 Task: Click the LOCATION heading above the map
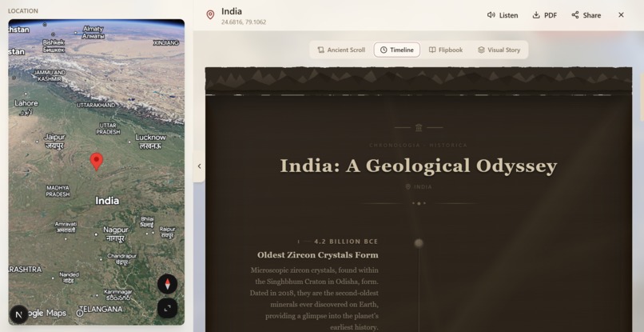pyautogui.click(x=23, y=10)
